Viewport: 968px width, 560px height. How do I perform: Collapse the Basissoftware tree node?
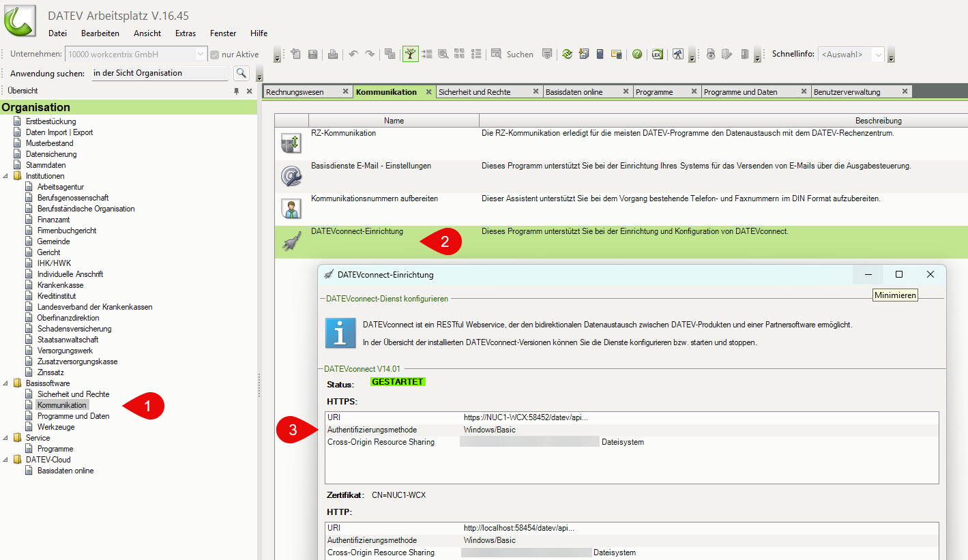pyautogui.click(x=6, y=383)
